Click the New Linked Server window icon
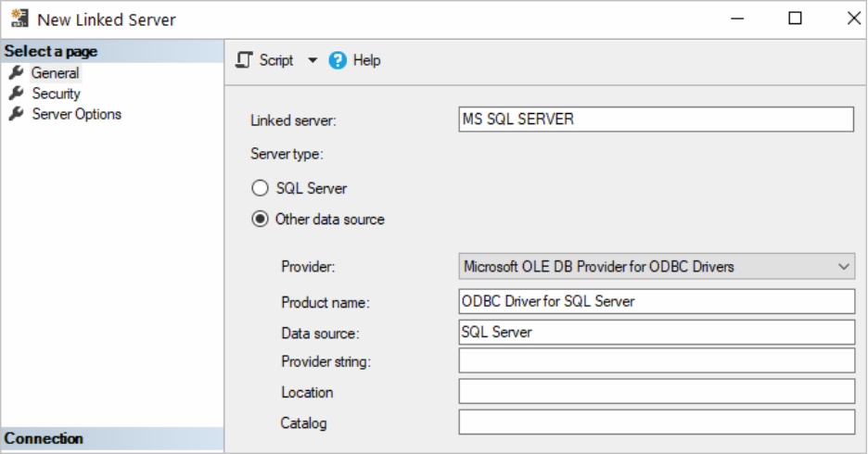The width and height of the screenshot is (868, 454). [x=19, y=19]
